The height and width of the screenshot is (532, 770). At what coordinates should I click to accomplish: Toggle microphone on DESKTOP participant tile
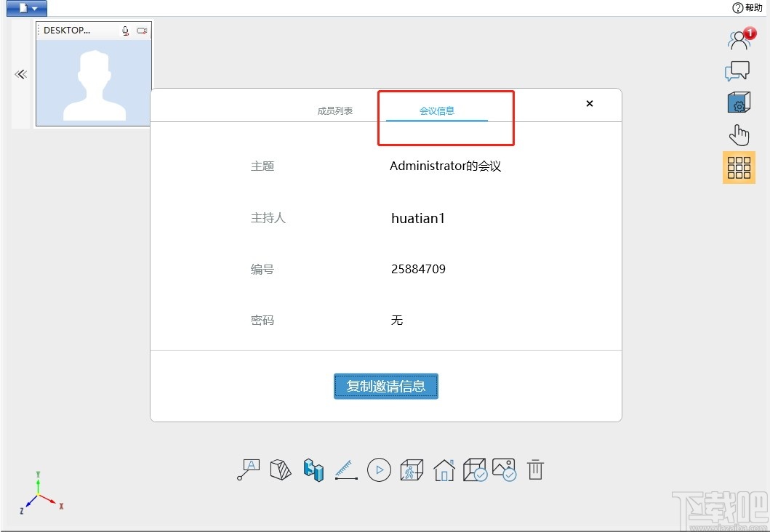126,31
